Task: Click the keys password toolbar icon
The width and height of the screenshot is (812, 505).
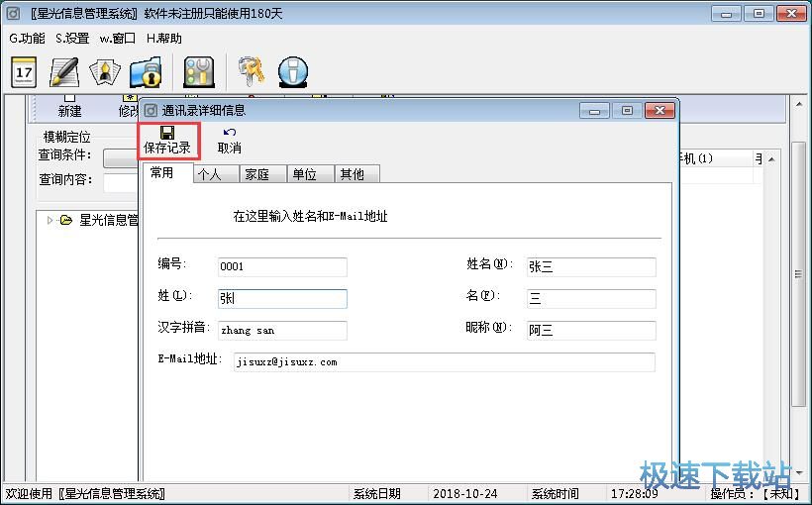Action: pos(252,72)
